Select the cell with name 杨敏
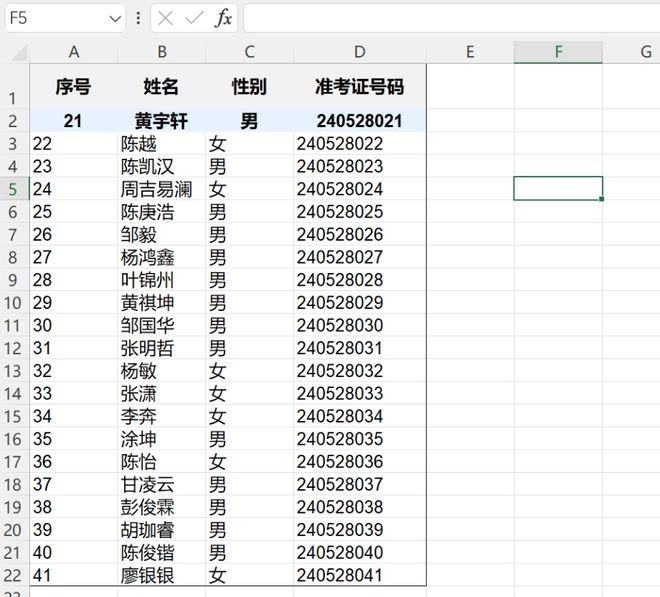This screenshot has height=597, width=660. pyautogui.click(x=162, y=370)
